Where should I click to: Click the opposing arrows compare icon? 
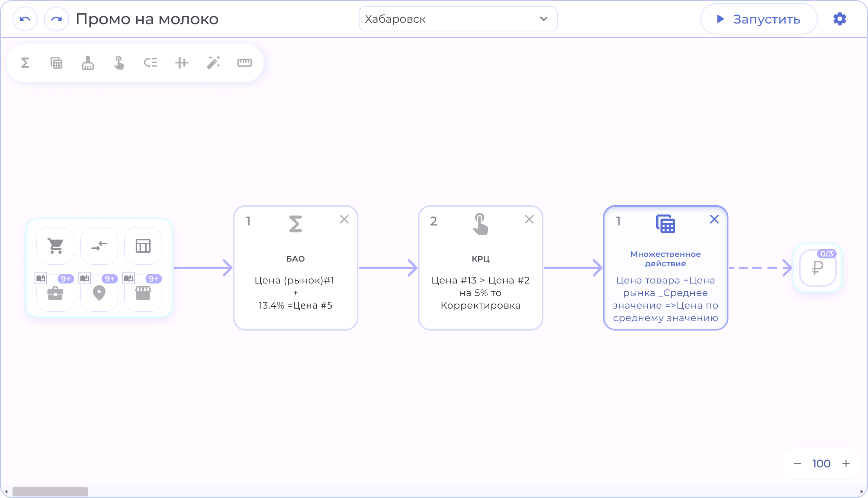99,246
